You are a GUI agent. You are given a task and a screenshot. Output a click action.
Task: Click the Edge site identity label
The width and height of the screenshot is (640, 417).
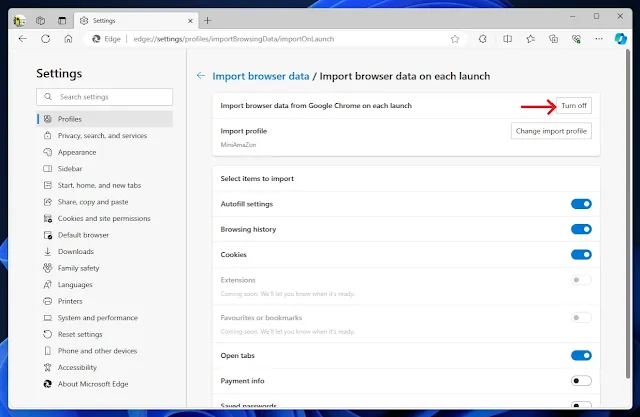107,39
